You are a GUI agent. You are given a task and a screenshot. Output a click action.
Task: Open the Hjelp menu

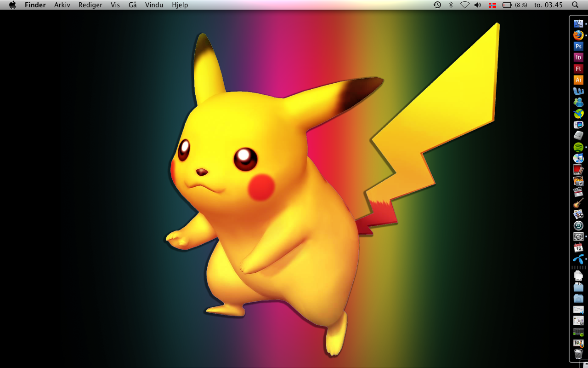coord(180,5)
